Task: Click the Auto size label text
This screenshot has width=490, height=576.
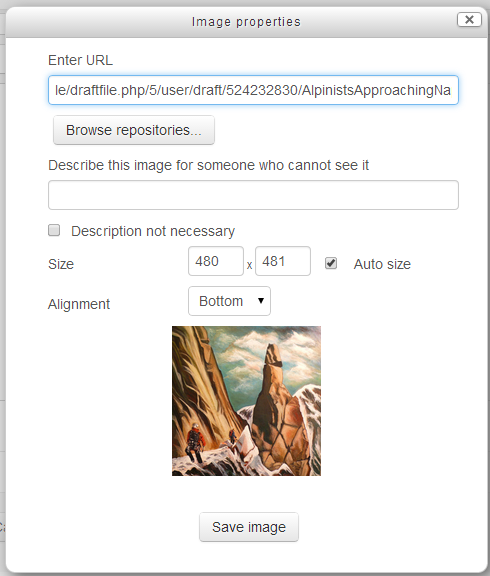Action: click(382, 264)
